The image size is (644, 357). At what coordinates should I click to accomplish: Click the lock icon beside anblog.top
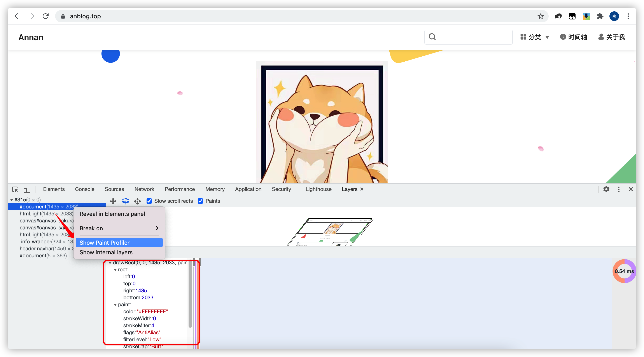point(63,16)
